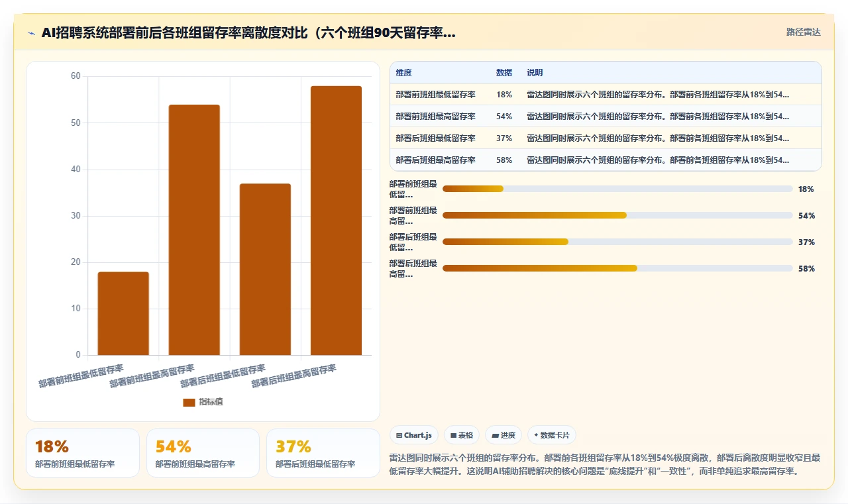Click the summary paragraph beginning 雷达图同时展示
Viewport: 848px width, 504px height.
(604, 464)
